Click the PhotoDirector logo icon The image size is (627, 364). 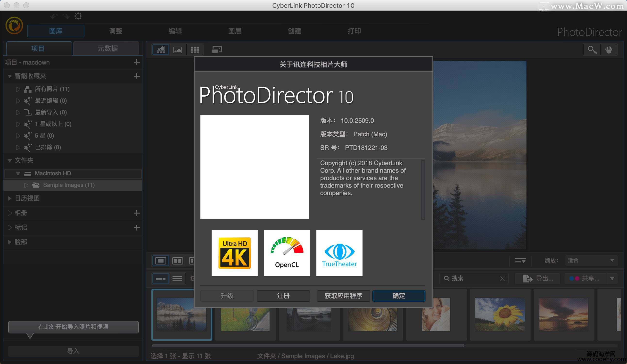click(14, 26)
